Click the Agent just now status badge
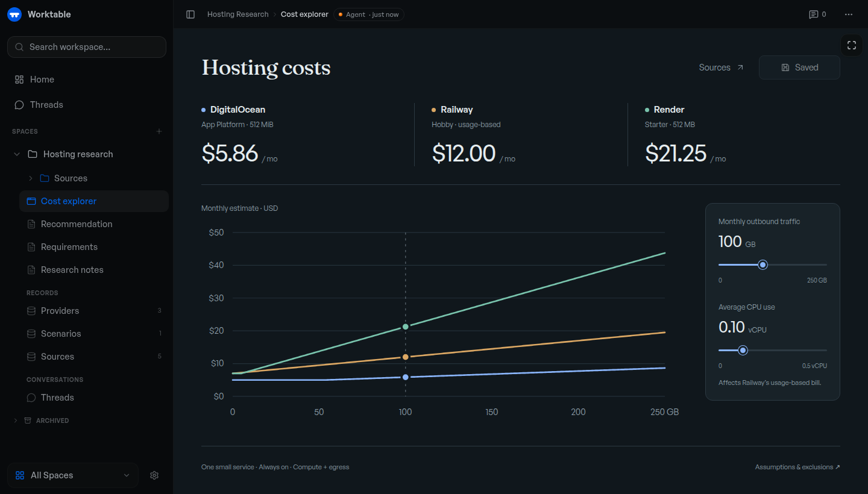Viewport: 868px width, 494px height. coord(369,14)
